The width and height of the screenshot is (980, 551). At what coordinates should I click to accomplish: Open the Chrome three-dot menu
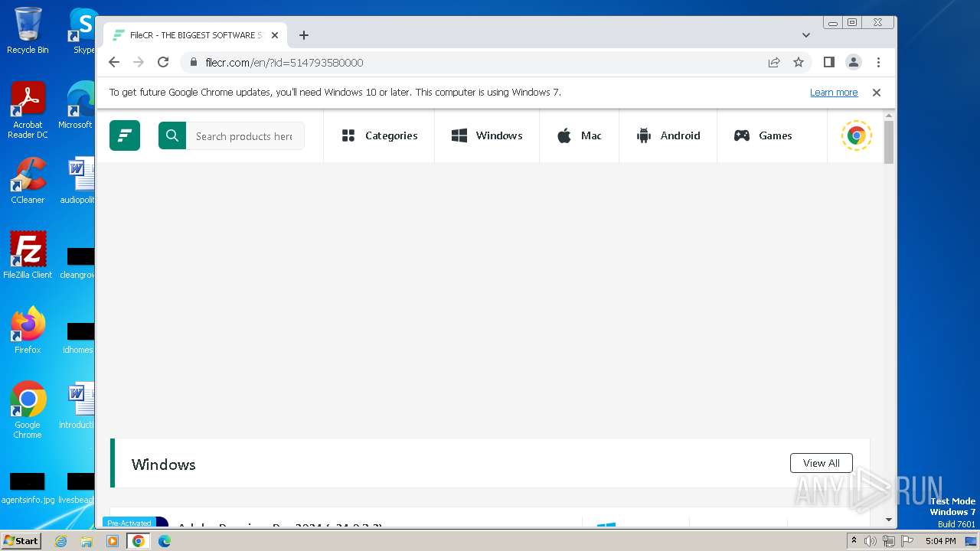[x=878, y=62]
